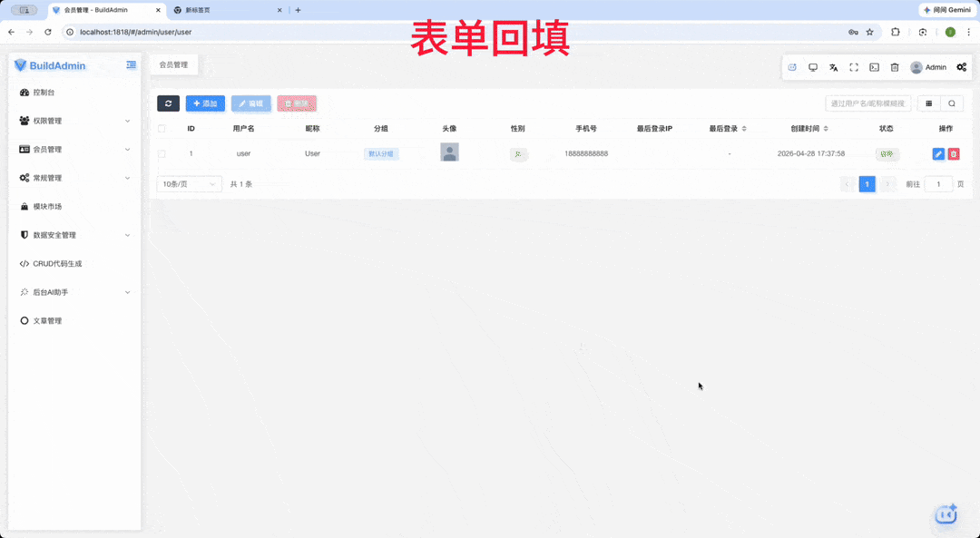Sort by 最后登录 column arrows
This screenshot has width=980, height=538.
tap(744, 129)
